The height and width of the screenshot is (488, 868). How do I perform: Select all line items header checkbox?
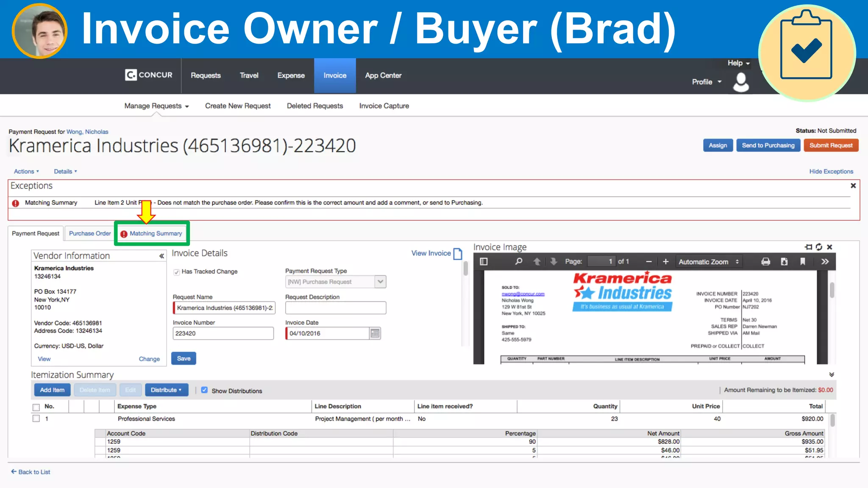click(x=36, y=407)
